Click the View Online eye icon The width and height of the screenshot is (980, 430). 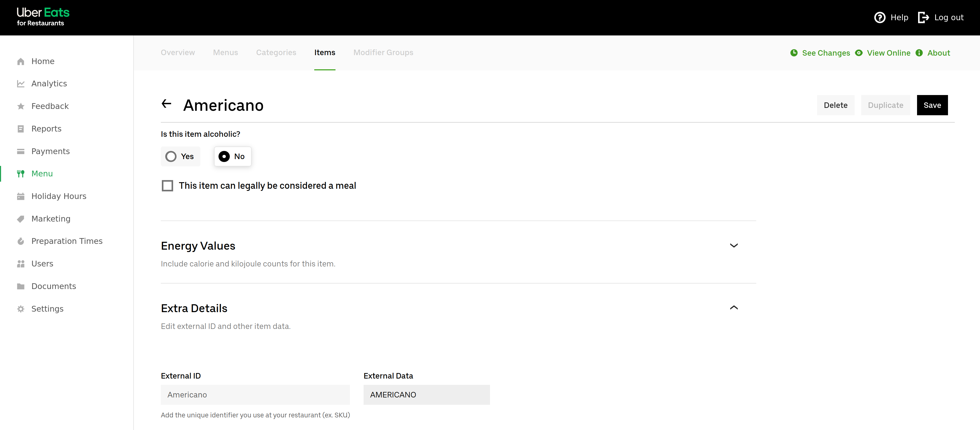click(859, 53)
